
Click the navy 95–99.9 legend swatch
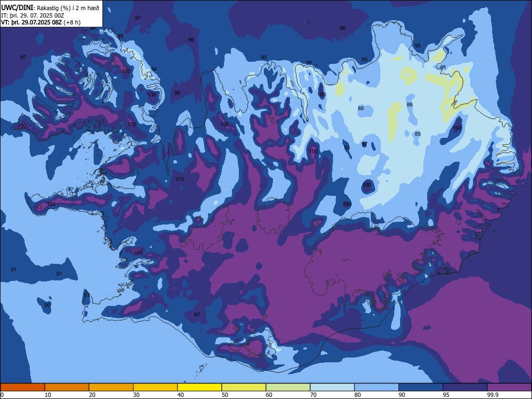point(465,387)
